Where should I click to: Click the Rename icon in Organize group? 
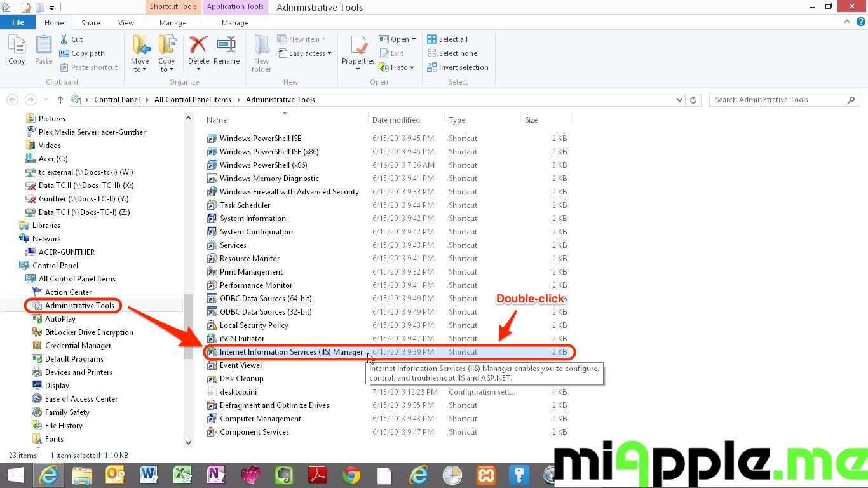pyautogui.click(x=226, y=47)
